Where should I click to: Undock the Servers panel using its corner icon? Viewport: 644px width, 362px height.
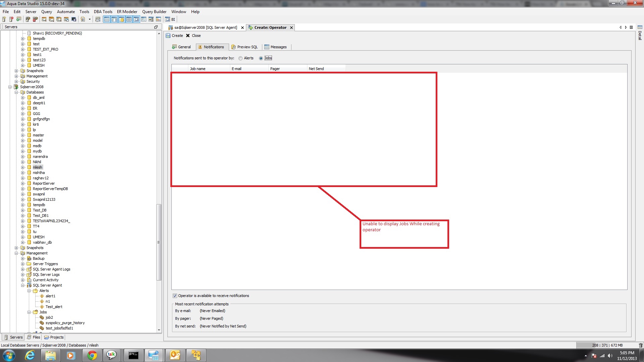pos(156,27)
